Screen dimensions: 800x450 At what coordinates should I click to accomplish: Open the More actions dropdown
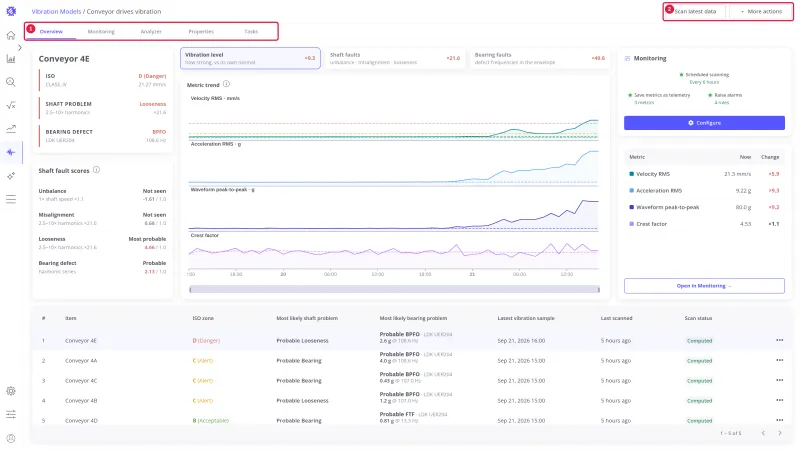point(761,11)
